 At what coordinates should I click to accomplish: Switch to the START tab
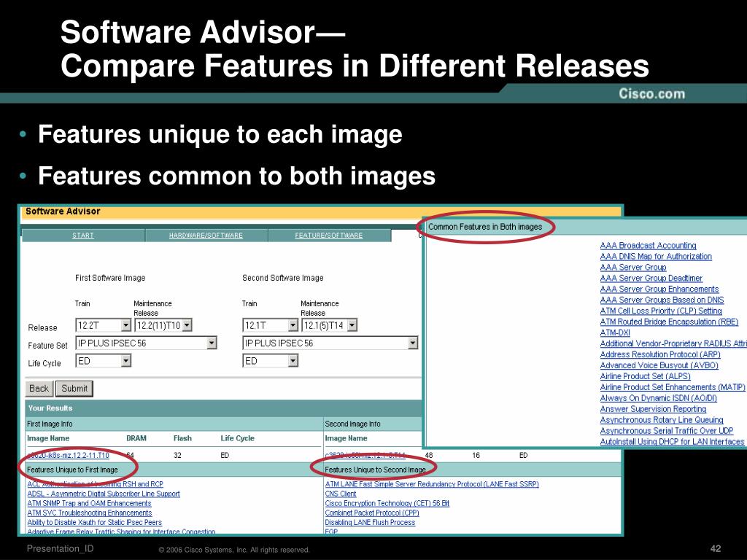click(x=83, y=236)
